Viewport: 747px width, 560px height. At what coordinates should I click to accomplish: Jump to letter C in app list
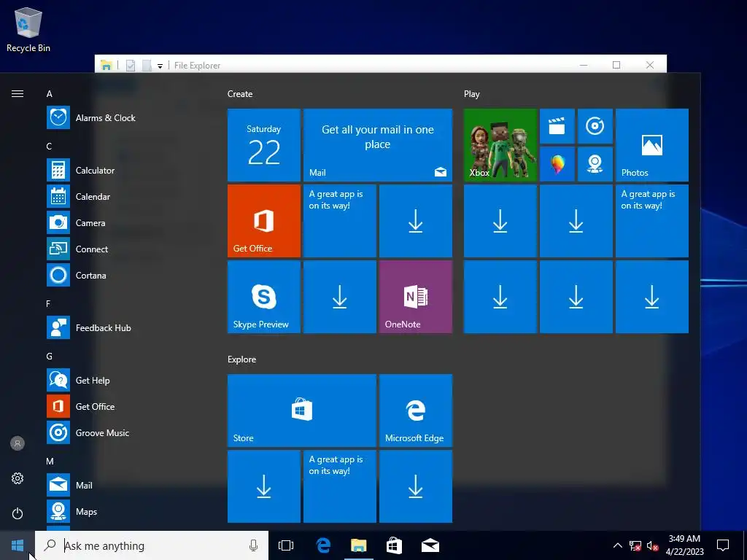point(49,146)
